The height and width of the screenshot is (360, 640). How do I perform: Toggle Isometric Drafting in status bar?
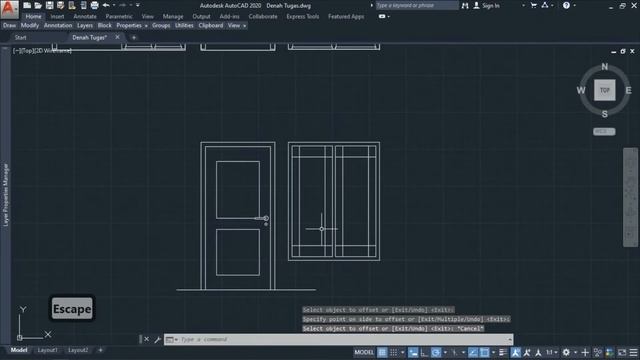coord(454,352)
